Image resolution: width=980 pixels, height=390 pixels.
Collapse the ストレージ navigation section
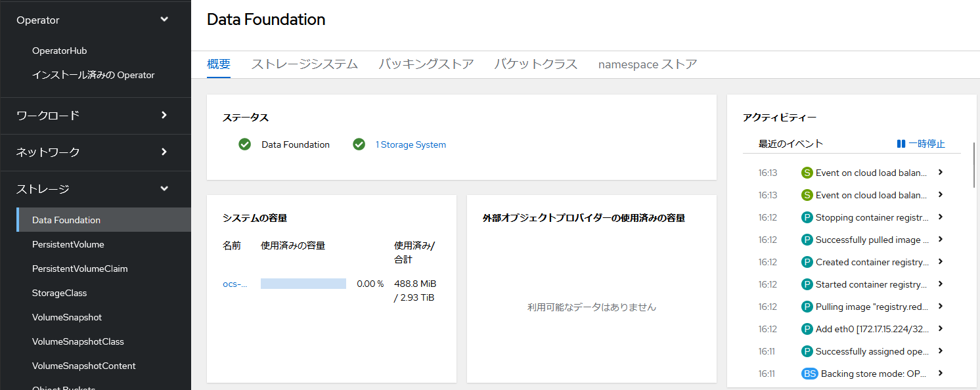click(95, 189)
